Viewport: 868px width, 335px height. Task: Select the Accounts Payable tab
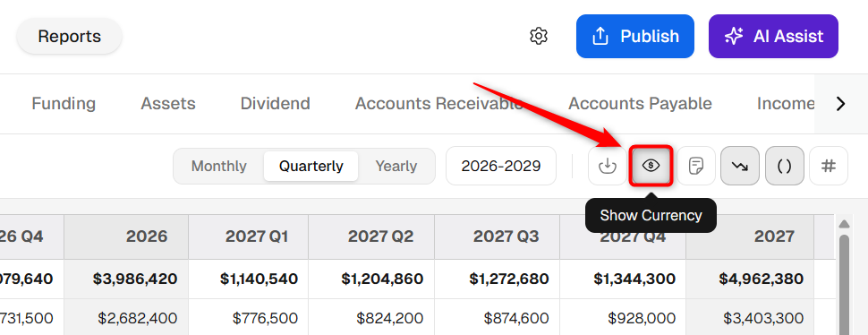point(640,104)
